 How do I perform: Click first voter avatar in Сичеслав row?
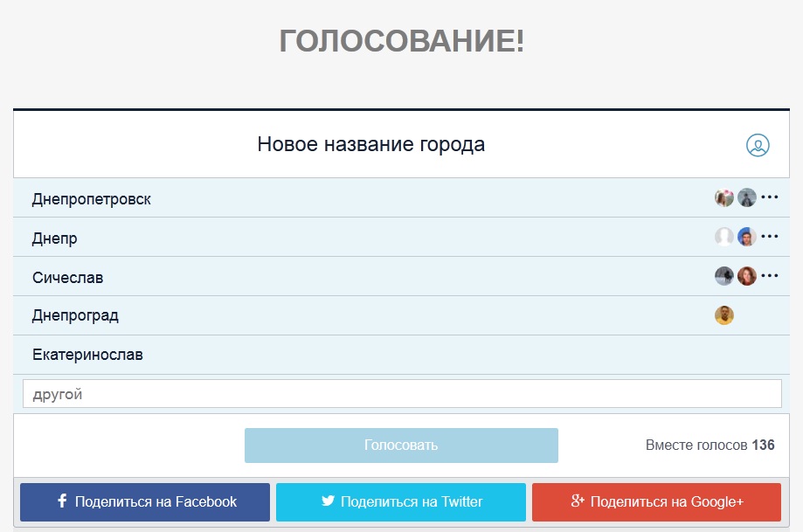[723, 276]
